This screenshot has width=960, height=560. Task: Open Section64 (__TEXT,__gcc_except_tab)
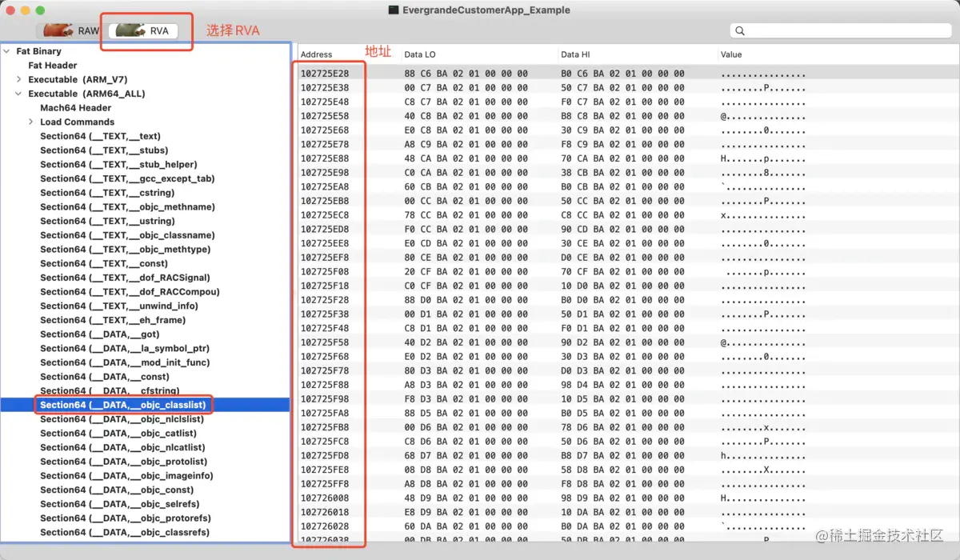coord(127,178)
